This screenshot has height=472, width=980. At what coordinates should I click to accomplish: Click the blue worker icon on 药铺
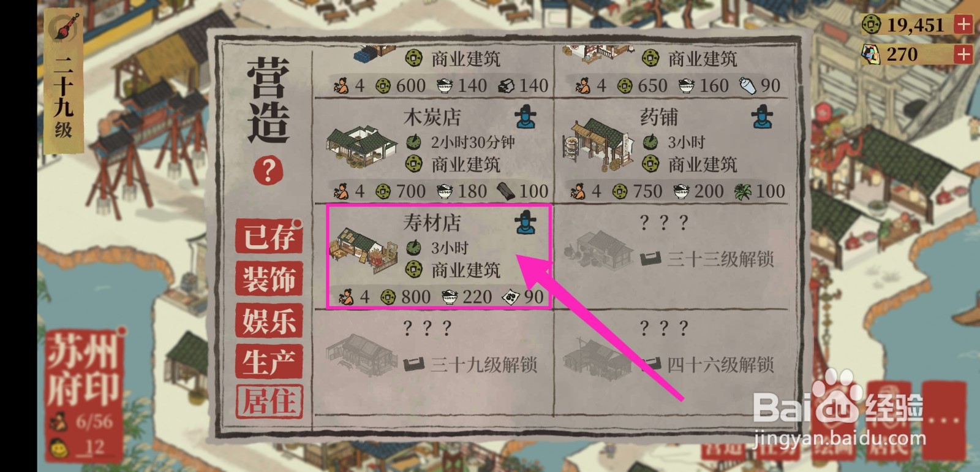pos(762,116)
